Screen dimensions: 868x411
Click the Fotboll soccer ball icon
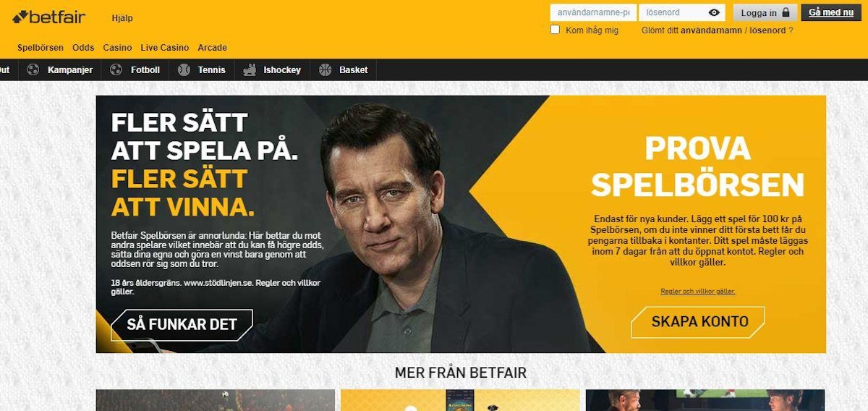coord(116,69)
